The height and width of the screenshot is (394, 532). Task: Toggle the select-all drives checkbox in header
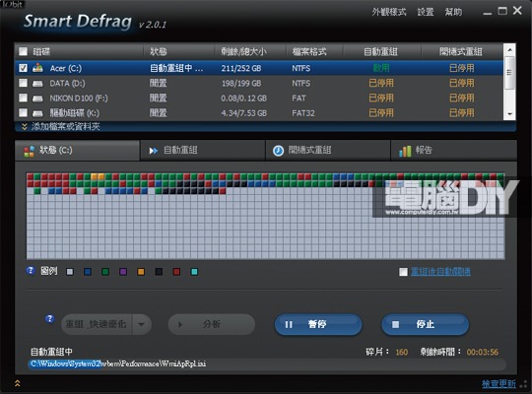pos(23,51)
